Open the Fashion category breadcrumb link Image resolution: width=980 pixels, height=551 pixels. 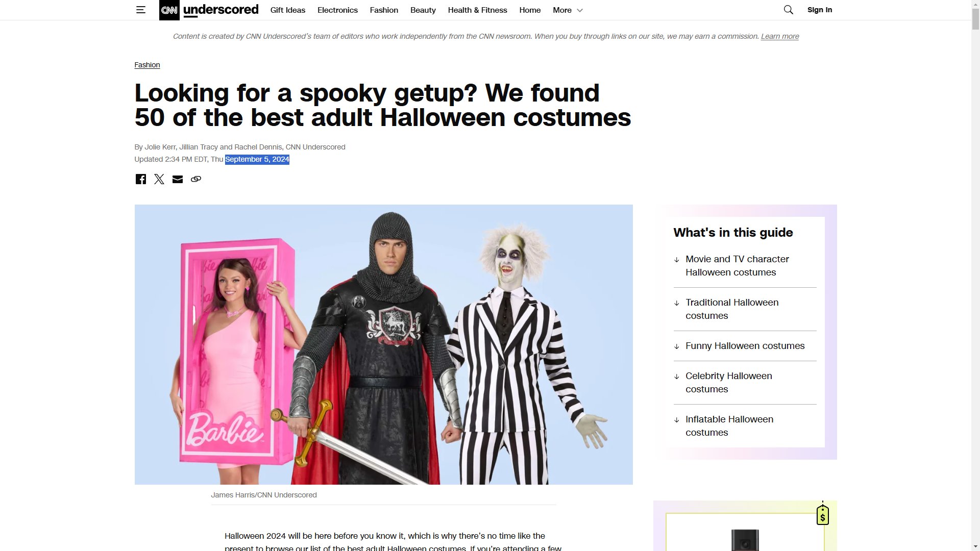click(x=147, y=65)
